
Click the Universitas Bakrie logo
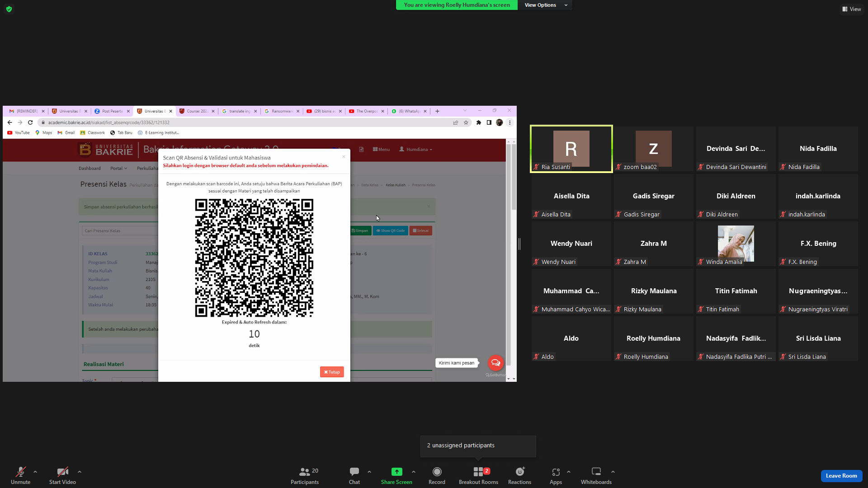tap(106, 150)
